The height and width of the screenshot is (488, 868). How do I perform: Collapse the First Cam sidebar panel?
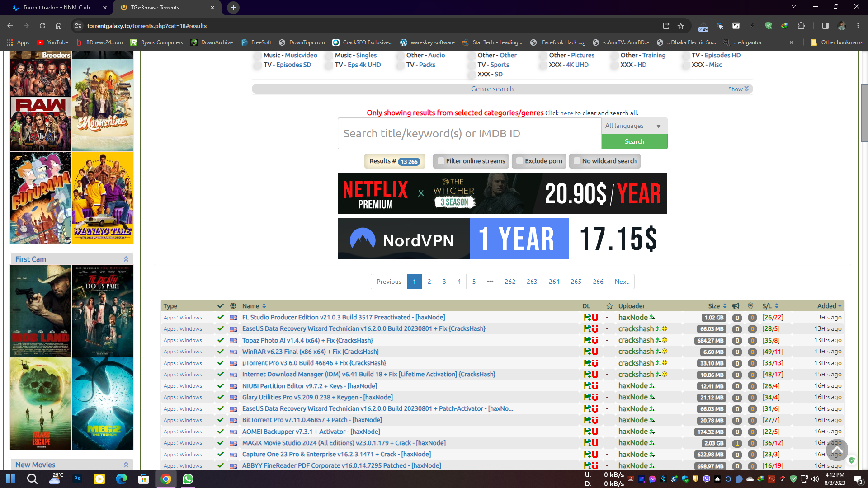click(126, 259)
